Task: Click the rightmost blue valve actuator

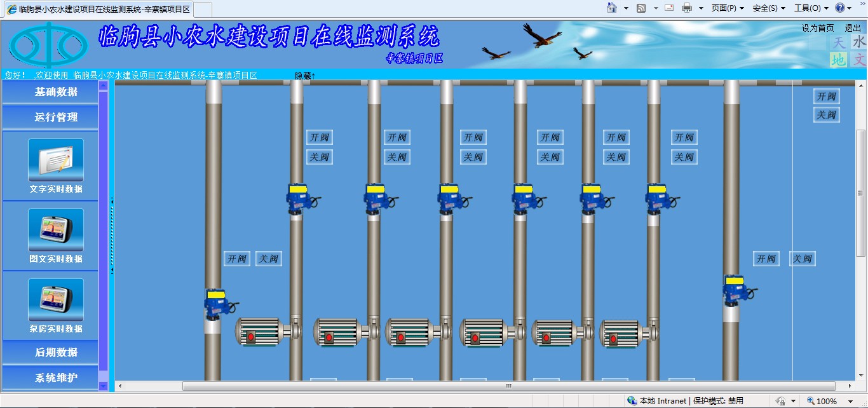Action: coord(735,290)
